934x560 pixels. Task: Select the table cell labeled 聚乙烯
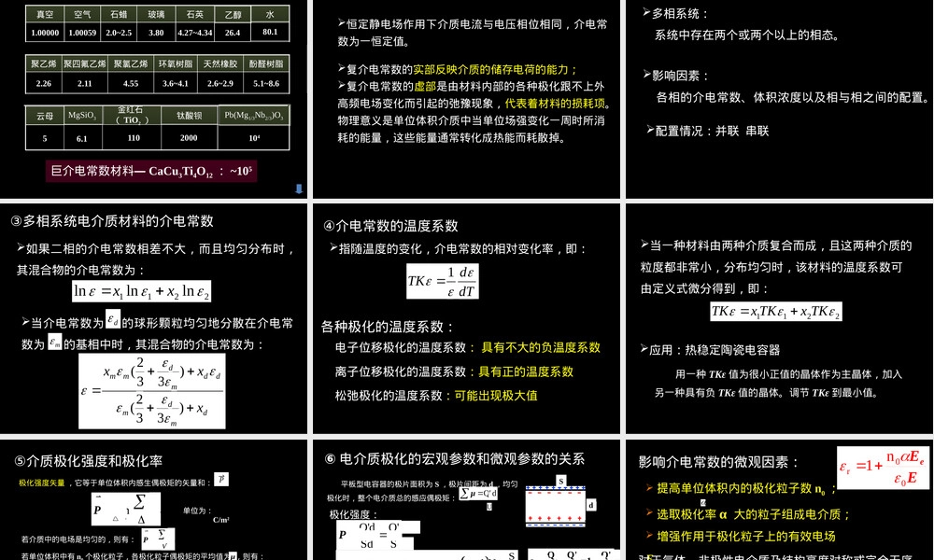[44, 63]
